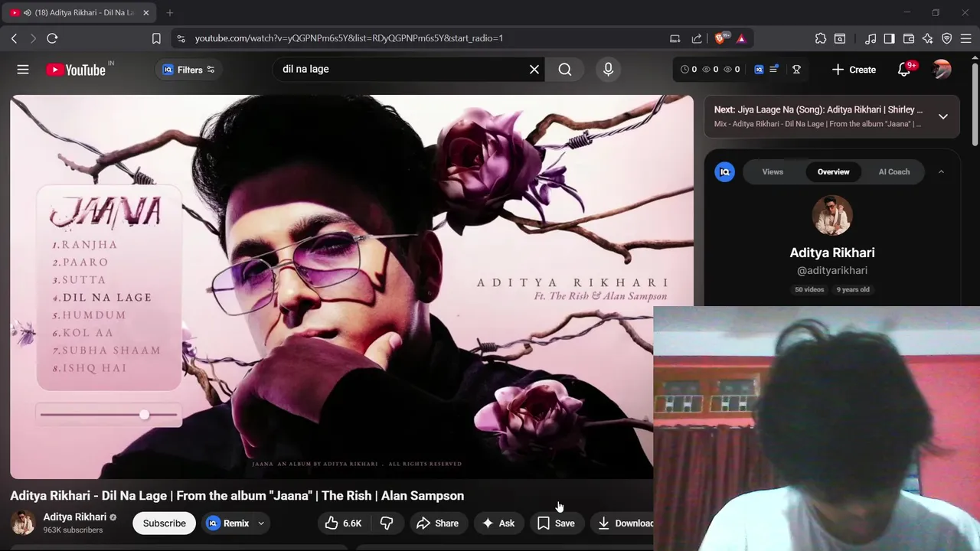Open the @adityarikhari handle
980x551 pixels.
point(832,270)
